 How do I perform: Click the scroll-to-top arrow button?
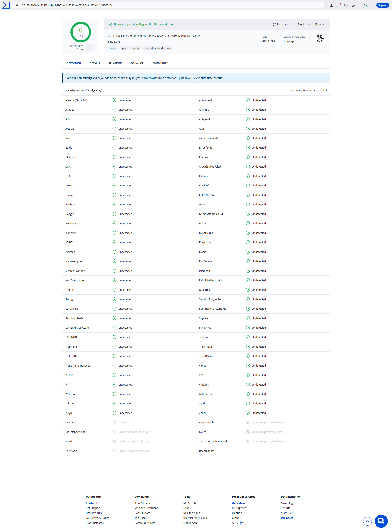(367, 521)
